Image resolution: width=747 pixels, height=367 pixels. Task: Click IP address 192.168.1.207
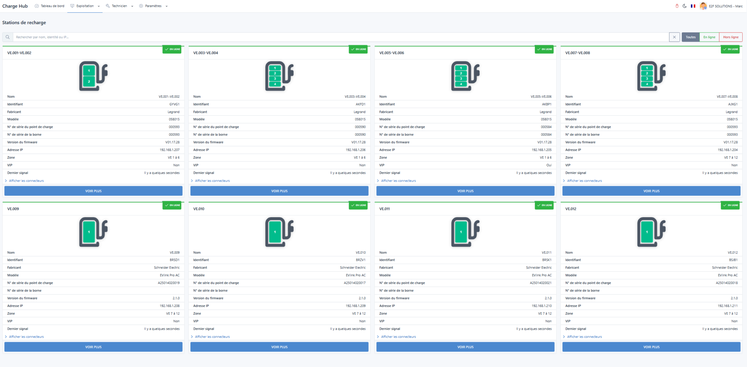pos(170,150)
